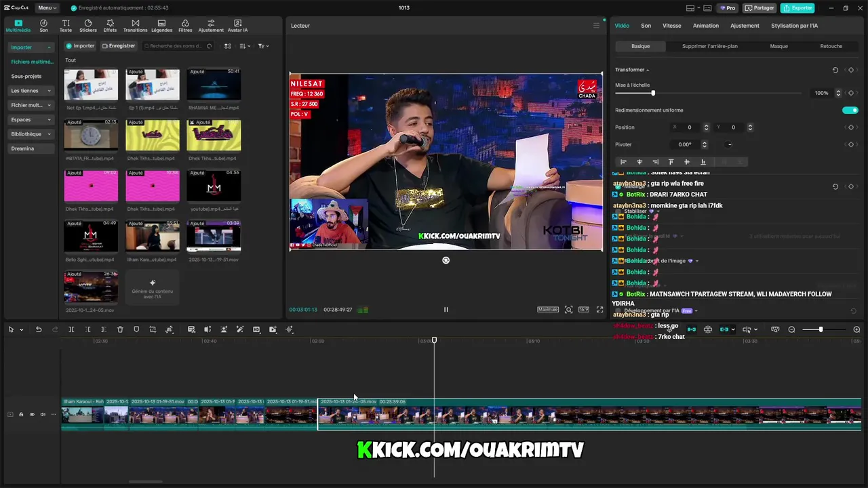The image size is (868, 488).
Task: Open the Stylisation par l'IA tab
Action: (794, 26)
